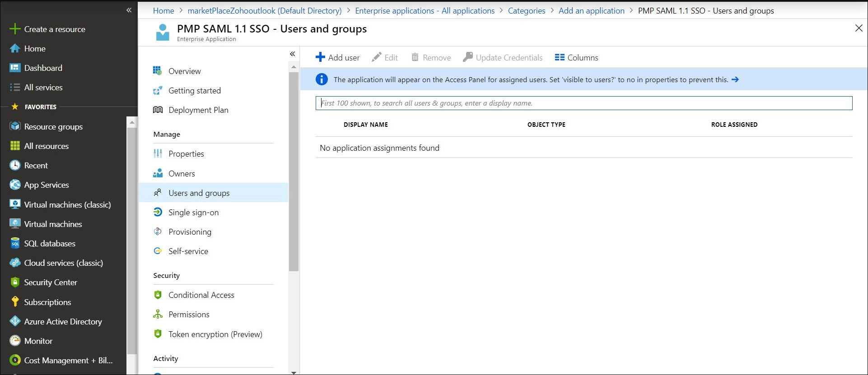The image size is (868, 375).
Task: Collapse the left portal sidebar
Action: (129, 10)
